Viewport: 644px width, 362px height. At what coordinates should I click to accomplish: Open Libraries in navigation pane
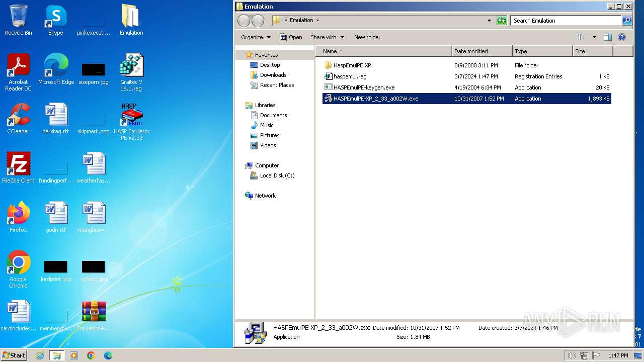pyautogui.click(x=265, y=105)
